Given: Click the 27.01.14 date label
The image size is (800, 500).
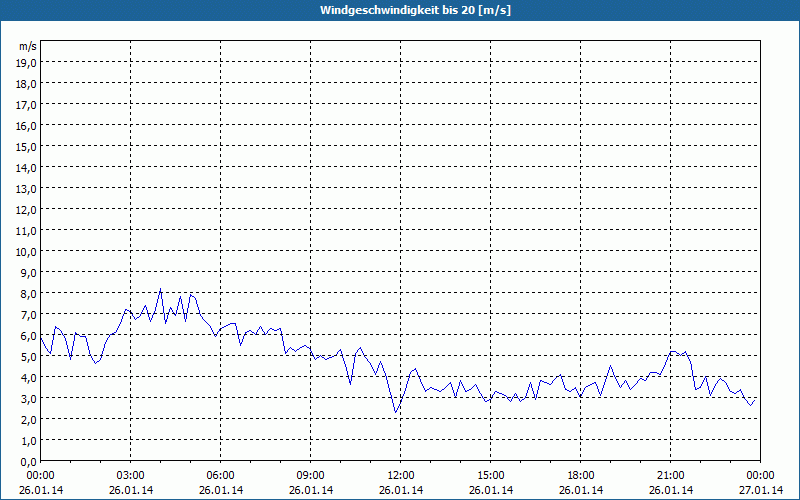Looking at the screenshot, I should pos(761,490).
